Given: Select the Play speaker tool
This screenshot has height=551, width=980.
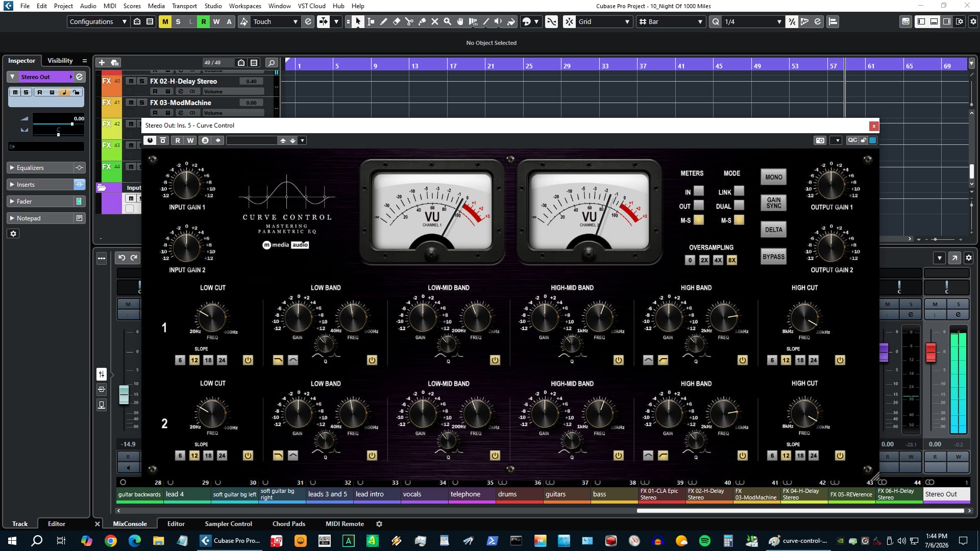Looking at the screenshot, I should coord(498,21).
